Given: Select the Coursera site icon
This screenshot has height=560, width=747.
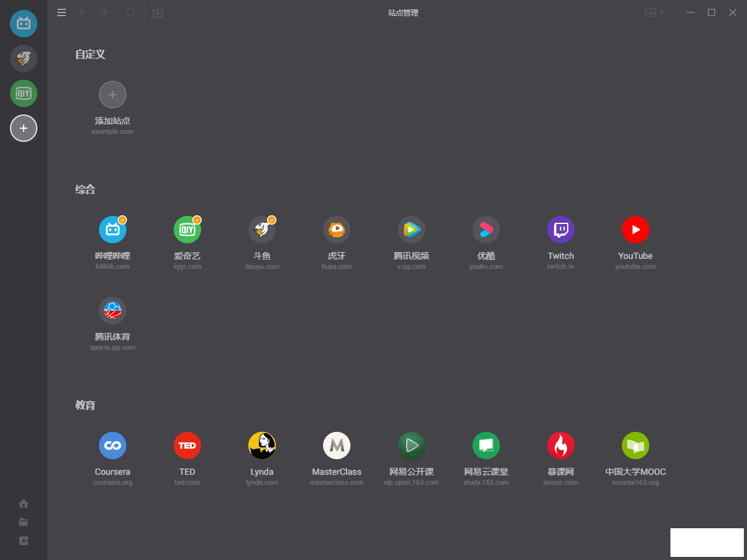Looking at the screenshot, I should (113, 446).
